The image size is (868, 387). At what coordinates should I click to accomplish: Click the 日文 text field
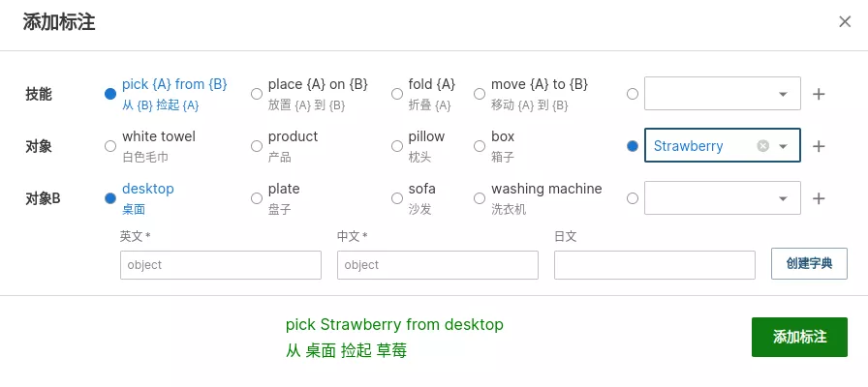[655, 265]
